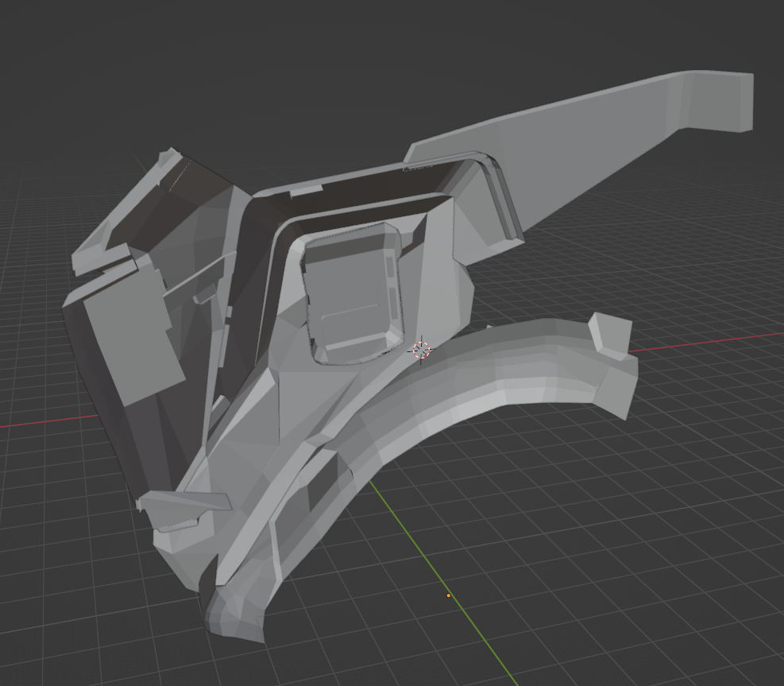
Task: Click the red-white 3D cursor marker
Action: click(422, 351)
